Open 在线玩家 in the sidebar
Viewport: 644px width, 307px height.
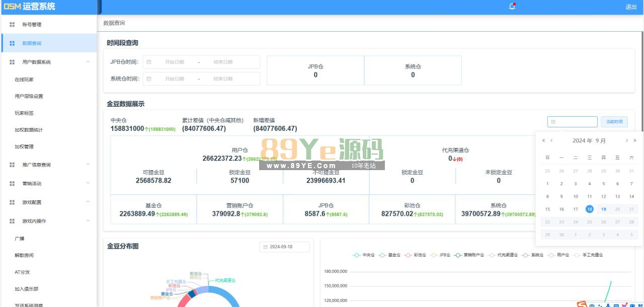tap(24, 80)
